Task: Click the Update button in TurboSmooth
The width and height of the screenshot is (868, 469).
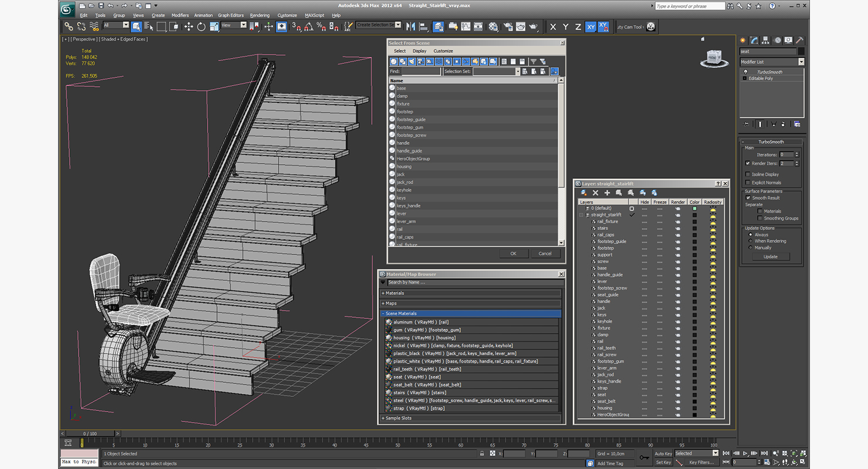Action: point(770,256)
